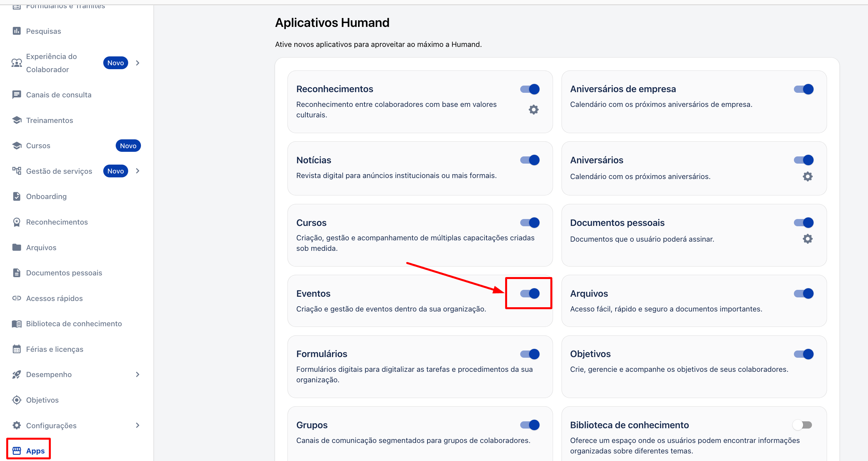Viewport: 868px width, 461px height.
Task: Click 'Calendário com os próximos aniversários.' description
Action: (640, 177)
